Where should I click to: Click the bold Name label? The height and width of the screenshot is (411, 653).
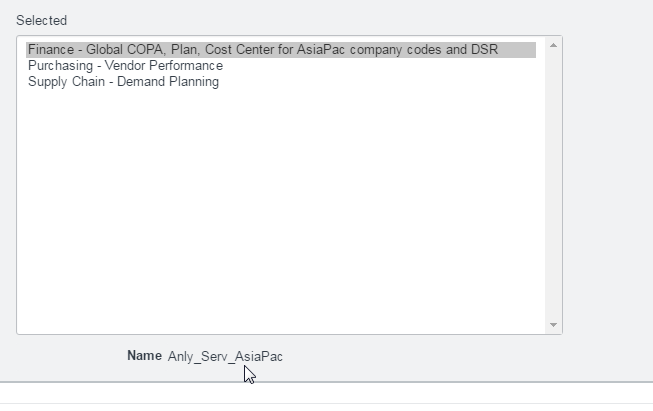pyautogui.click(x=145, y=356)
